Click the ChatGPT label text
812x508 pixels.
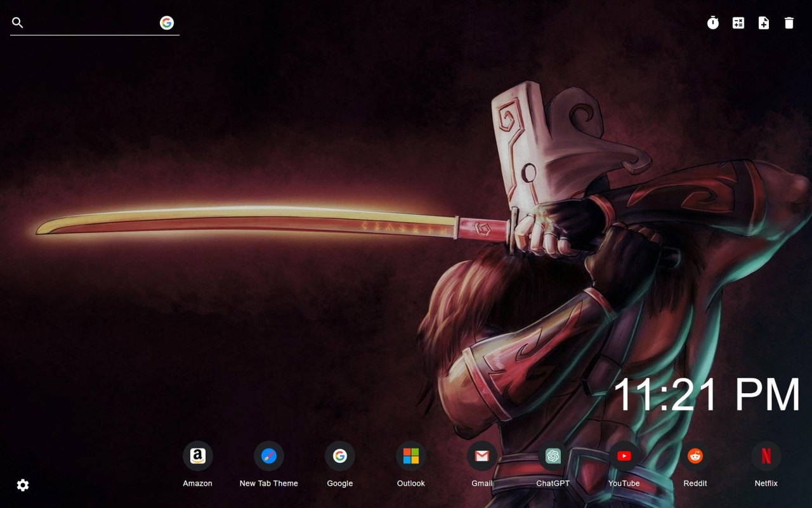553,483
